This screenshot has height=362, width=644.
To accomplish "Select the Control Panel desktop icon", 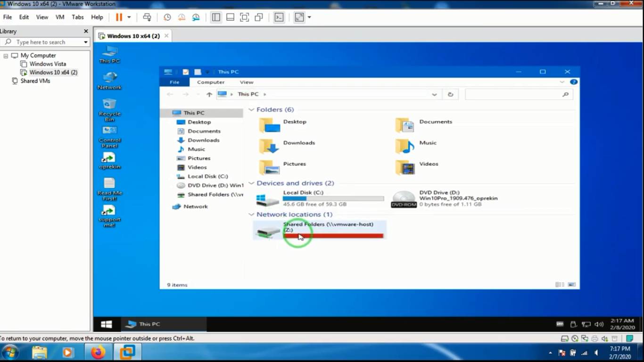I will (109, 137).
